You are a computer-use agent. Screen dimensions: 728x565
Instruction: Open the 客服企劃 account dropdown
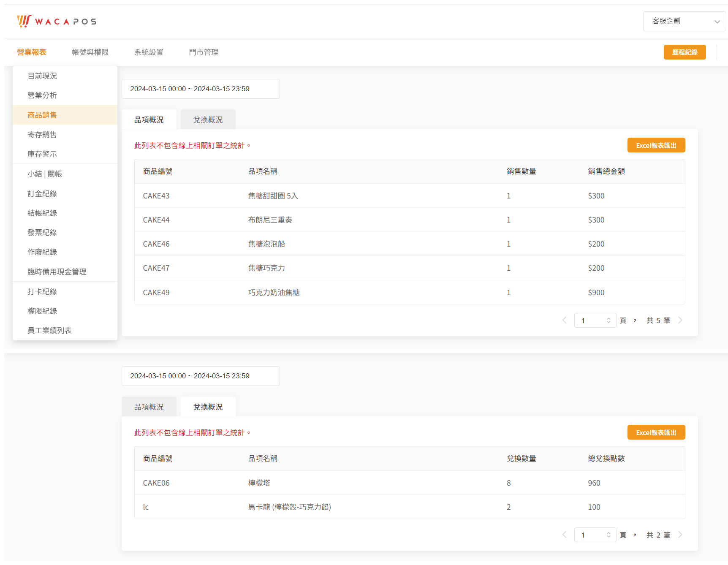(684, 21)
